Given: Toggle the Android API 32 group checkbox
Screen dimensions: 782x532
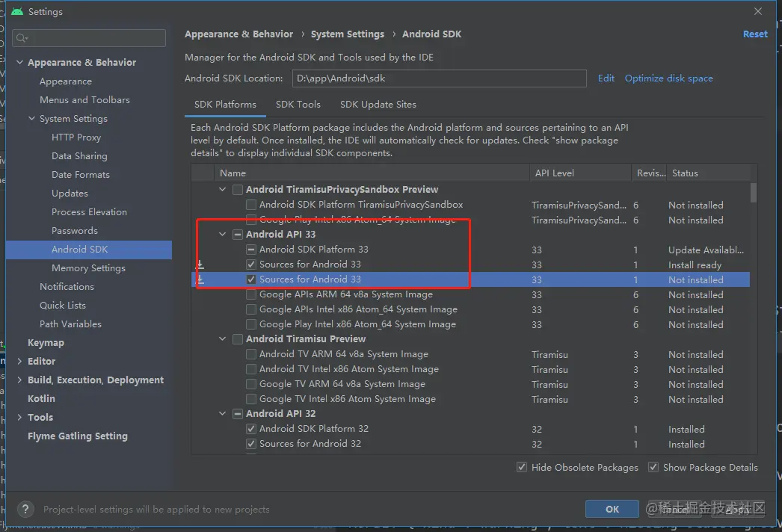Looking at the screenshot, I should pos(238,414).
